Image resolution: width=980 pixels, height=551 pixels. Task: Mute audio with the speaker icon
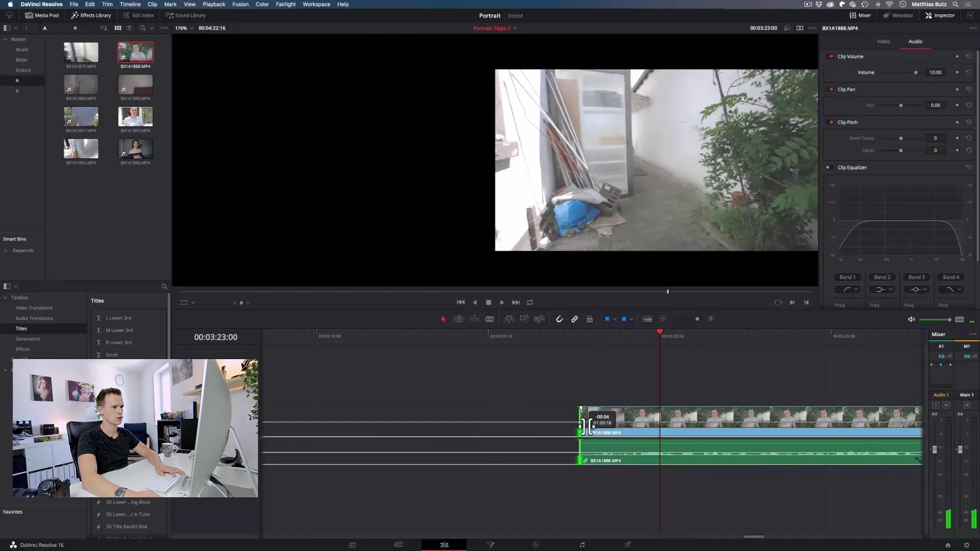click(911, 319)
